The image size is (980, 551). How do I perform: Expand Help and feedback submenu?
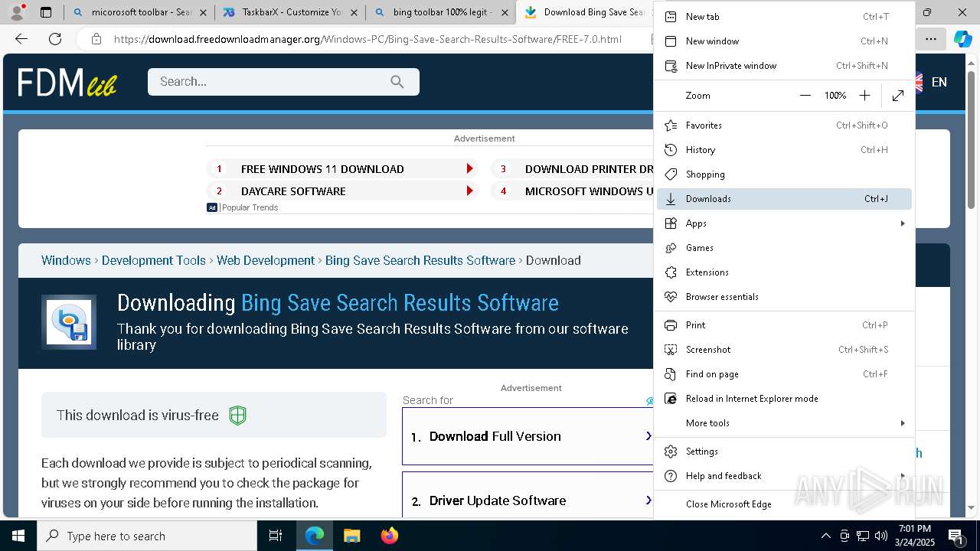pos(784,476)
